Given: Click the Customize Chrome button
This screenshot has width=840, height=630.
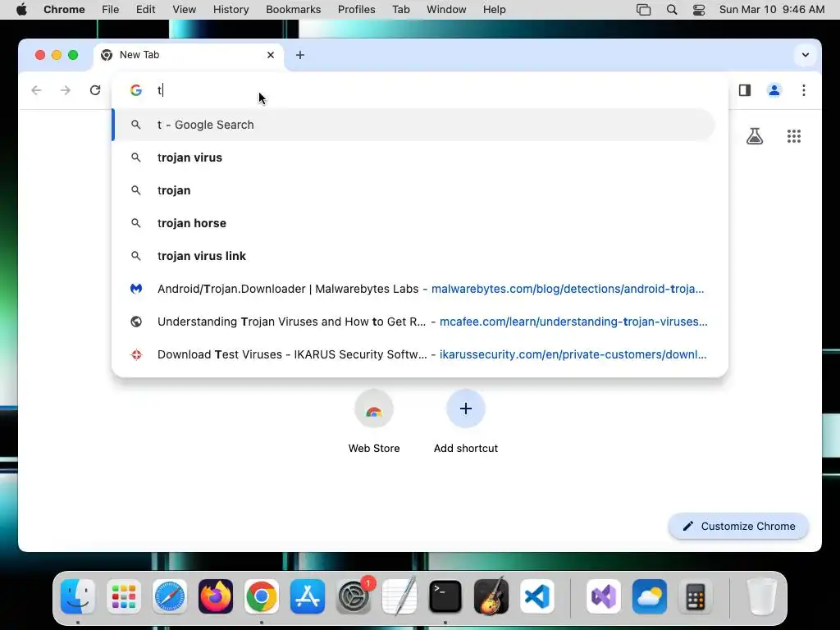Looking at the screenshot, I should point(738,526).
